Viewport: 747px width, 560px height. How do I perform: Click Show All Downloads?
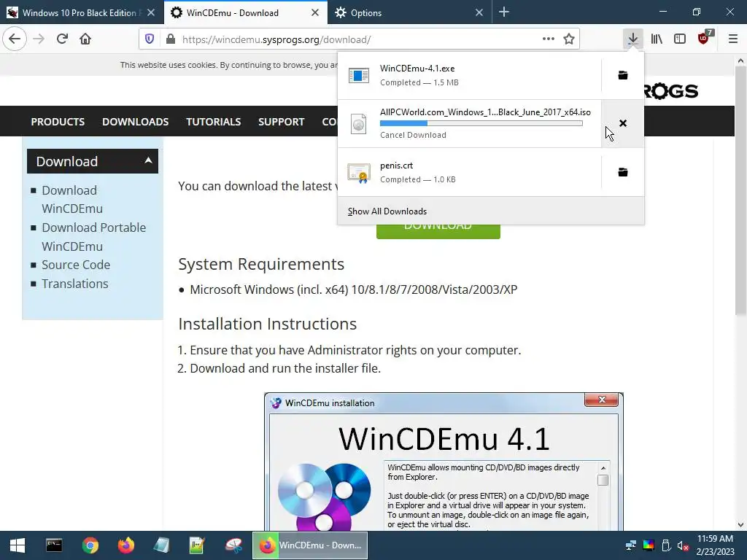387,211
